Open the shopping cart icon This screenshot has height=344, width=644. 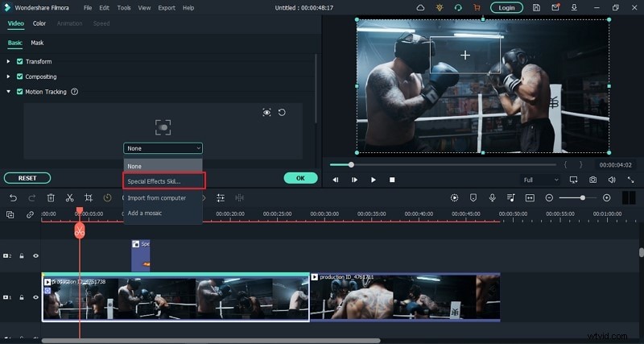[477, 7]
